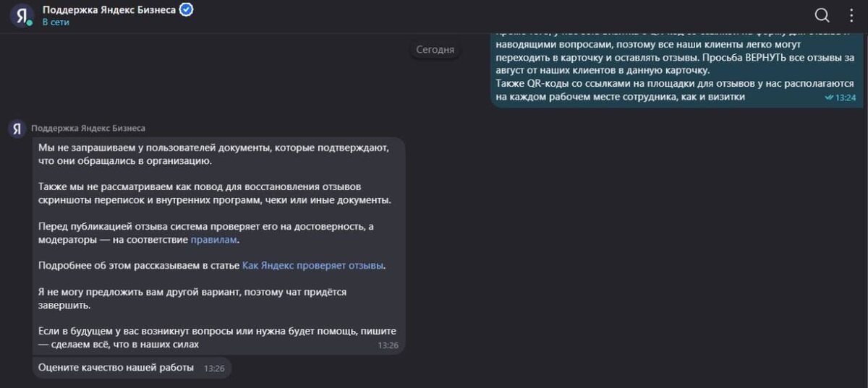Click the Сегодня date chip
The height and width of the screenshot is (388, 868).
[x=435, y=50]
